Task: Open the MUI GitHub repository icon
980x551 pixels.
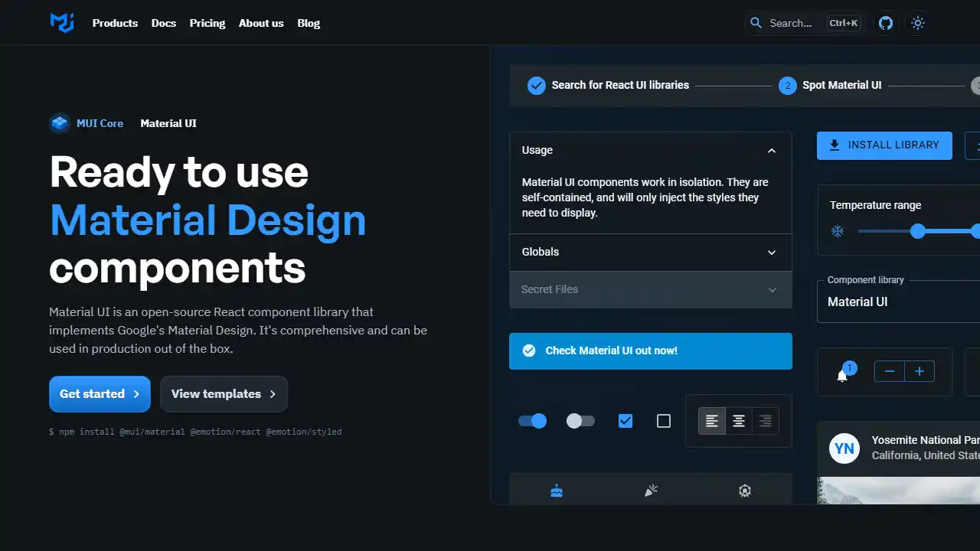Action: pos(886,23)
